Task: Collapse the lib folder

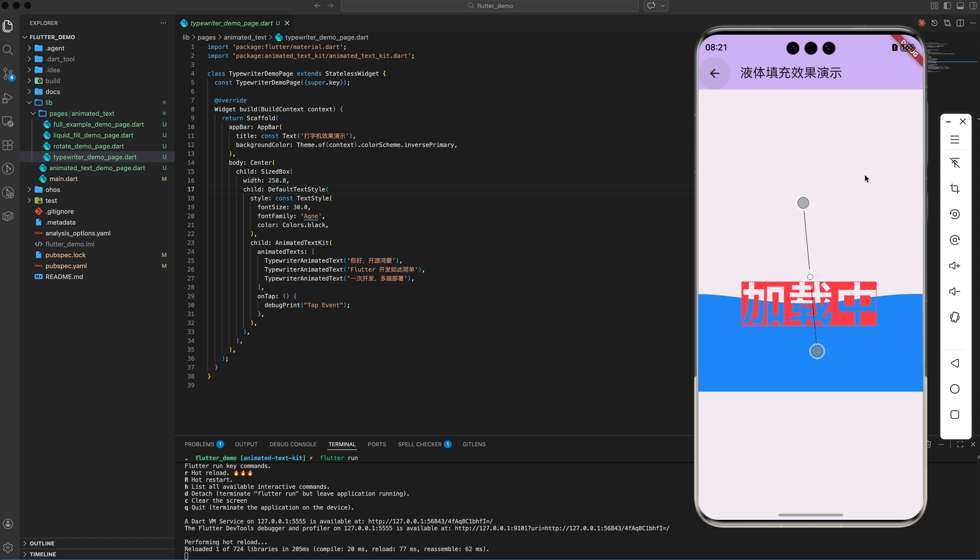Action: 49,102
